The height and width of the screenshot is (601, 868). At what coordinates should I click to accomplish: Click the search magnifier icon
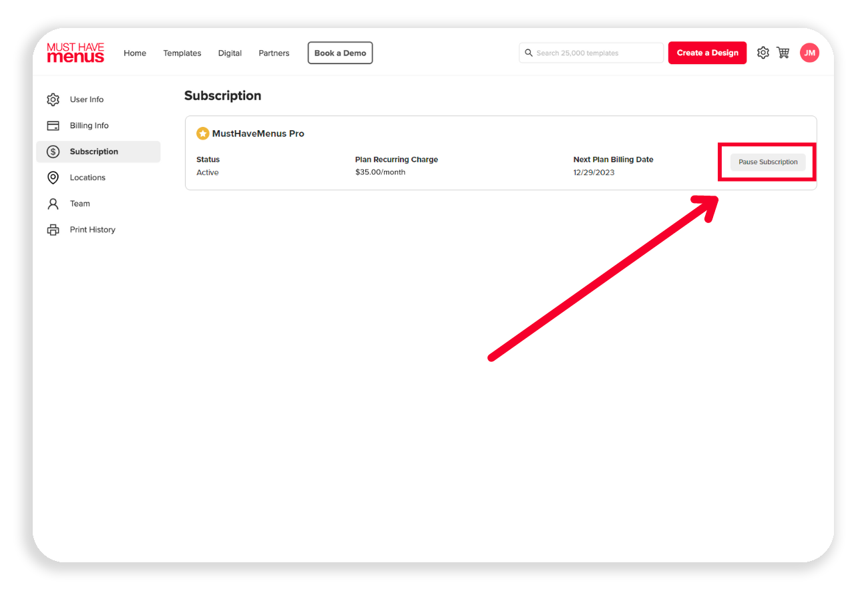tap(529, 53)
